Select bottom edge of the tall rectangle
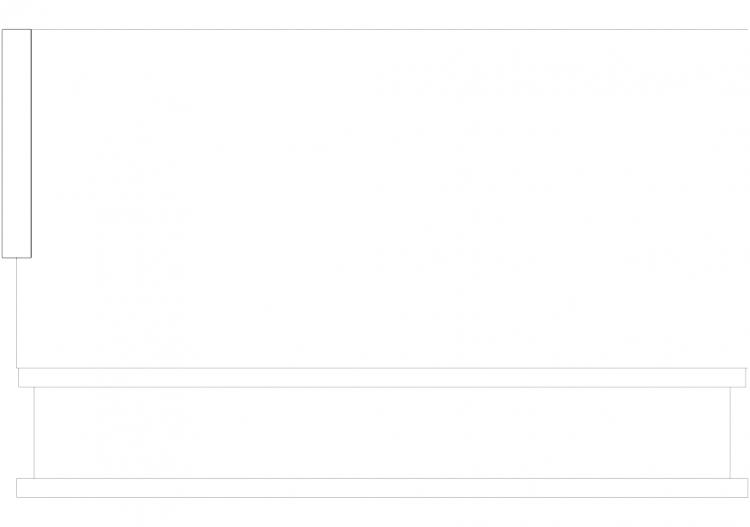The height and width of the screenshot is (527, 750). [17, 258]
